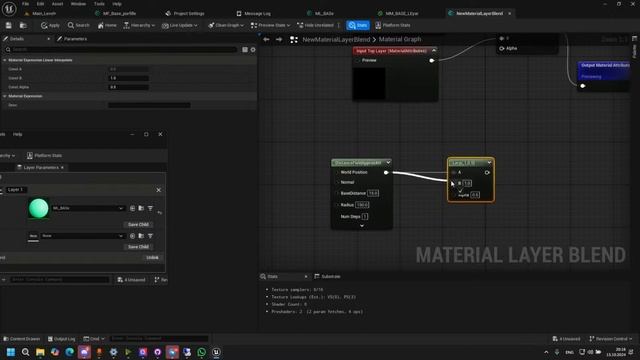The height and width of the screenshot is (360, 640).
Task: Expand more pins on DistanceFieldApproxAO node
Action: pos(362,226)
